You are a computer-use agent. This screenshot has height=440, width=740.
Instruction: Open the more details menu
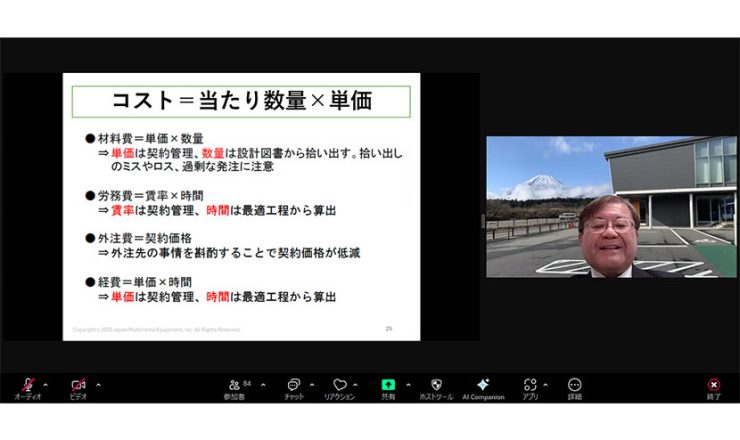(574, 385)
